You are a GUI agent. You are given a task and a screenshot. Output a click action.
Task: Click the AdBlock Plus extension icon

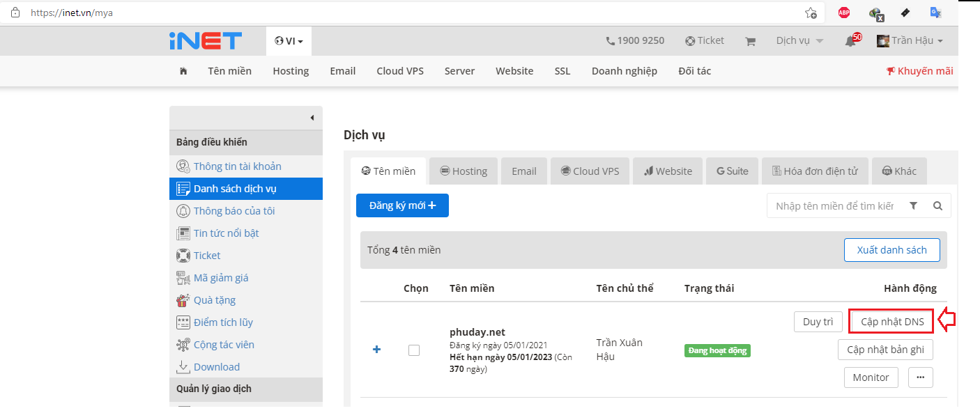[x=844, y=13]
